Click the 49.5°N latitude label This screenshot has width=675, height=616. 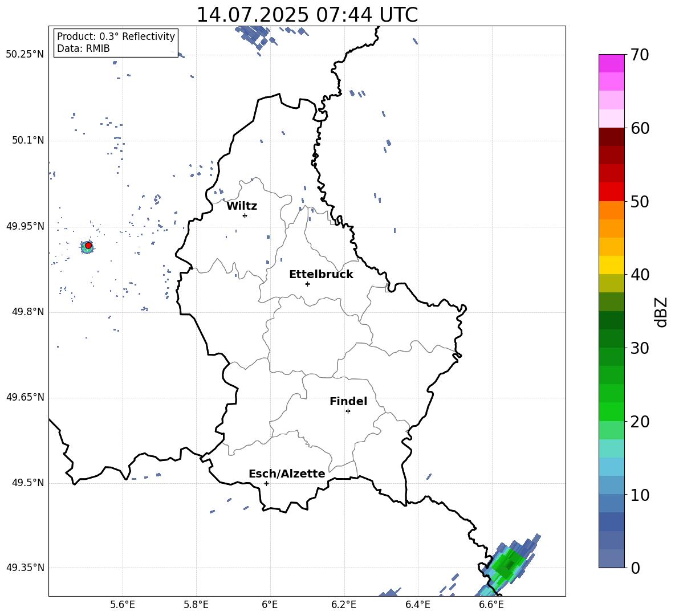click(x=27, y=483)
